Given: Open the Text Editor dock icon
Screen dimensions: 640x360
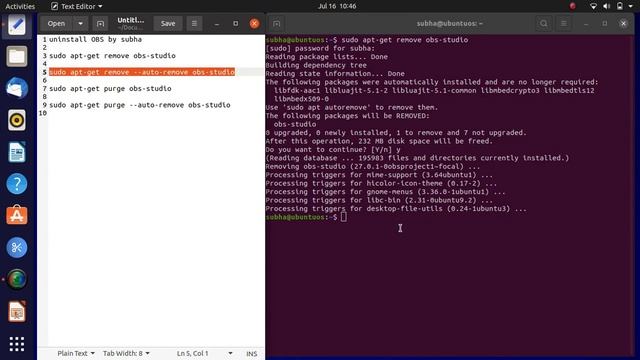Looking at the screenshot, I should [17, 25].
